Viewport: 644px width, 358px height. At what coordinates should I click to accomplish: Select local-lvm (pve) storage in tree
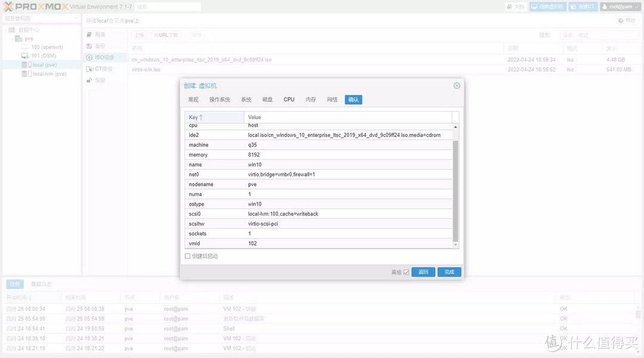pos(49,74)
